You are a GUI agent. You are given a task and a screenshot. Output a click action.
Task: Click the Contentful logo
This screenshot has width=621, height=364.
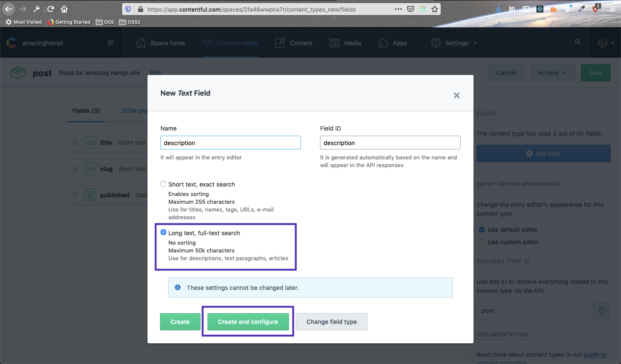pos(12,43)
